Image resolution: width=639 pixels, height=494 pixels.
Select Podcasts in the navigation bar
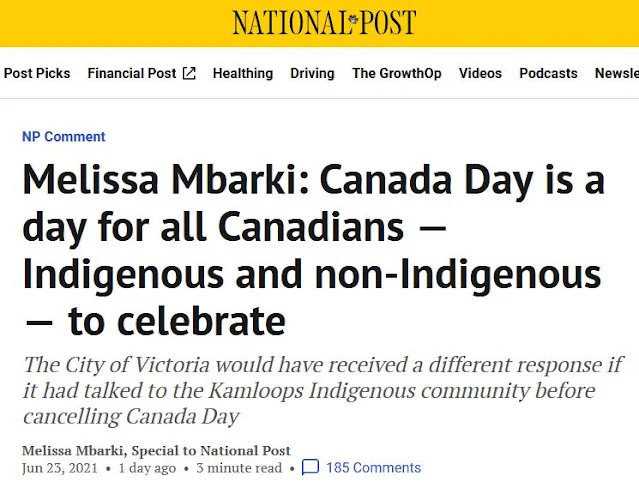click(x=548, y=73)
